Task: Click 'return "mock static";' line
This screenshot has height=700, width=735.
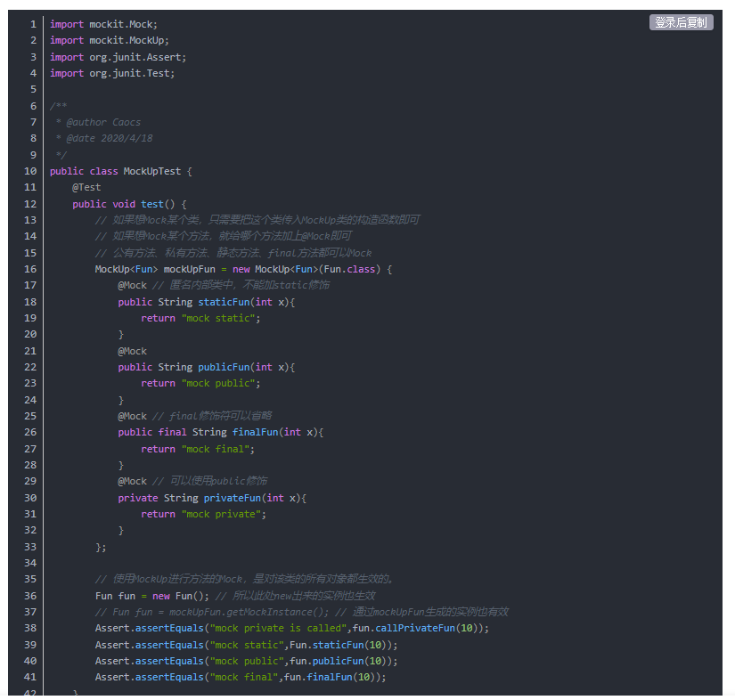Action: (200, 319)
